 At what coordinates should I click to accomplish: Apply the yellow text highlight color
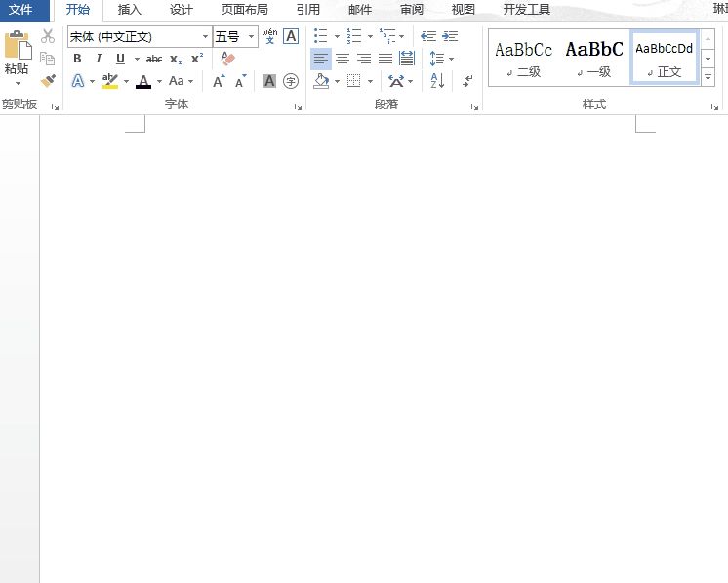[109, 81]
